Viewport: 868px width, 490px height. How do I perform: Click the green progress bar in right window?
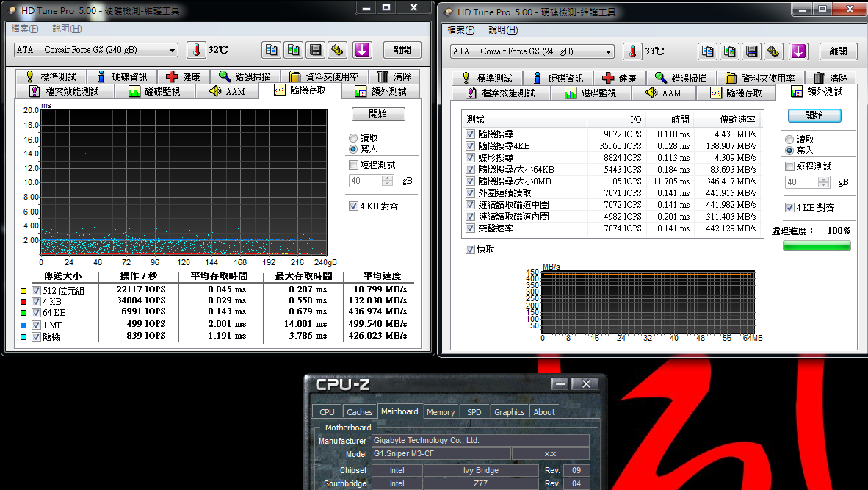[817, 246]
